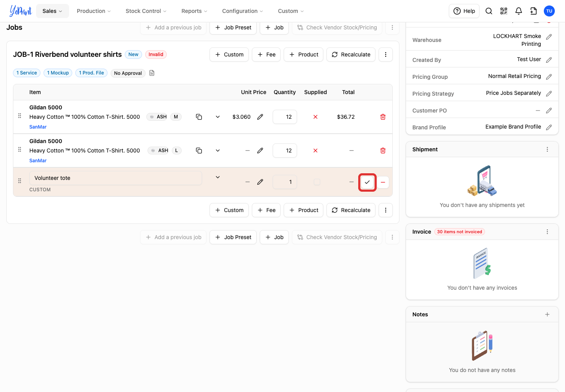Open the QR code scanner icon
This screenshot has width=565, height=392.
tap(504, 11)
